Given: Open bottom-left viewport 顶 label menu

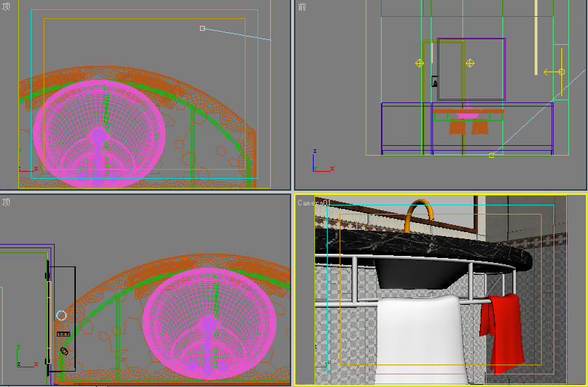Looking at the screenshot, I should click(6, 202).
